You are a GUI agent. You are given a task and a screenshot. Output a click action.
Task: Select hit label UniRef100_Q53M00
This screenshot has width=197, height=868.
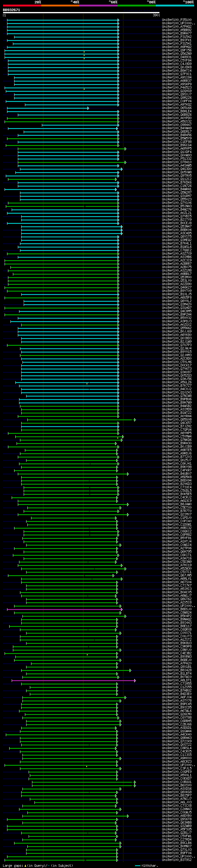[x=177, y=277]
